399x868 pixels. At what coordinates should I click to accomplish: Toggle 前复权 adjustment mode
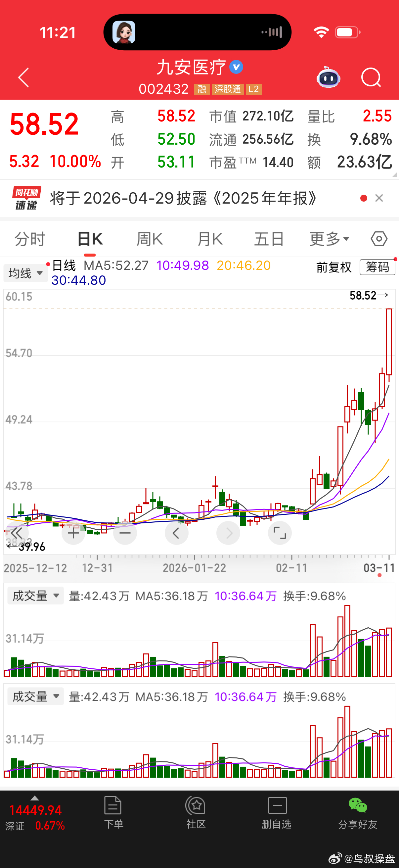[334, 267]
